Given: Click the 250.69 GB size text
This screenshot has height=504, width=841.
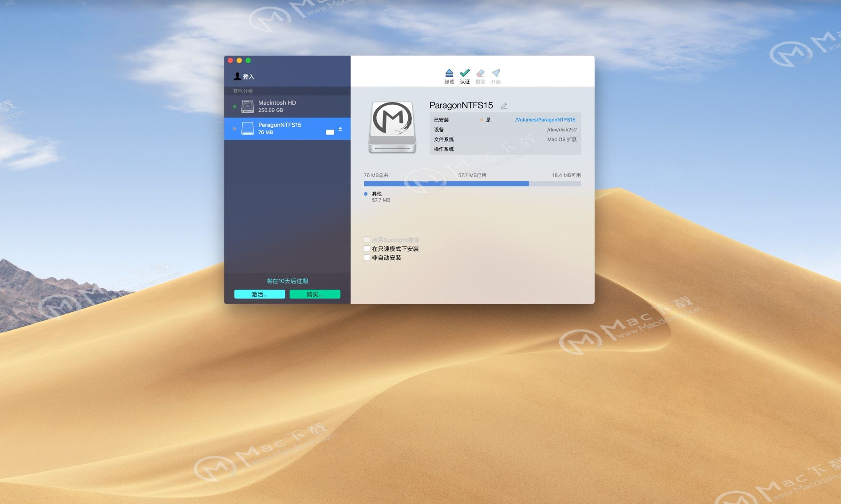Looking at the screenshot, I should coord(271,110).
